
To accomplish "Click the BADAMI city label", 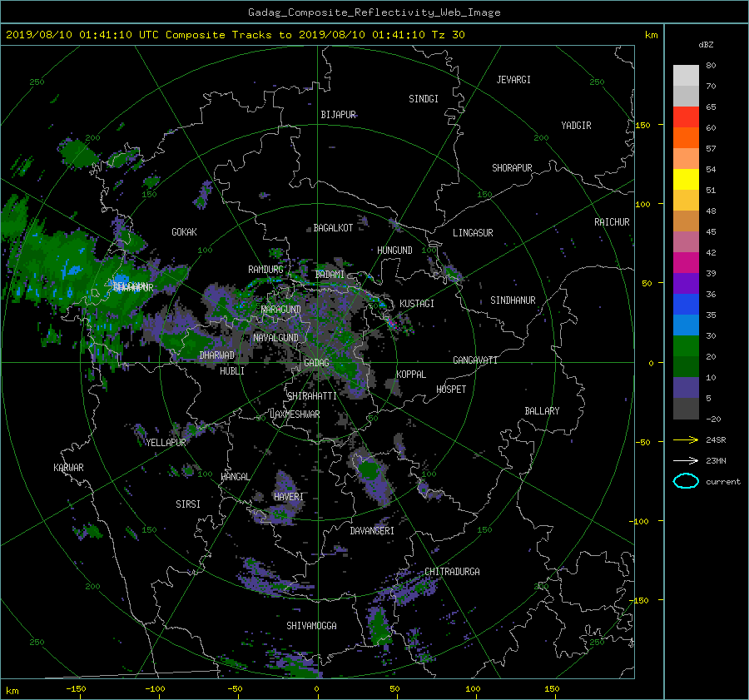I will pyautogui.click(x=330, y=275).
